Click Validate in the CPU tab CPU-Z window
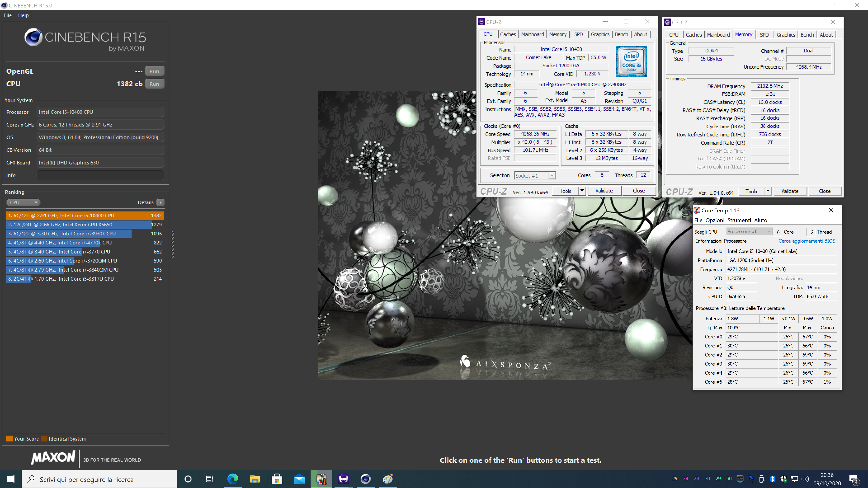Image resolution: width=868 pixels, height=488 pixels. click(604, 191)
